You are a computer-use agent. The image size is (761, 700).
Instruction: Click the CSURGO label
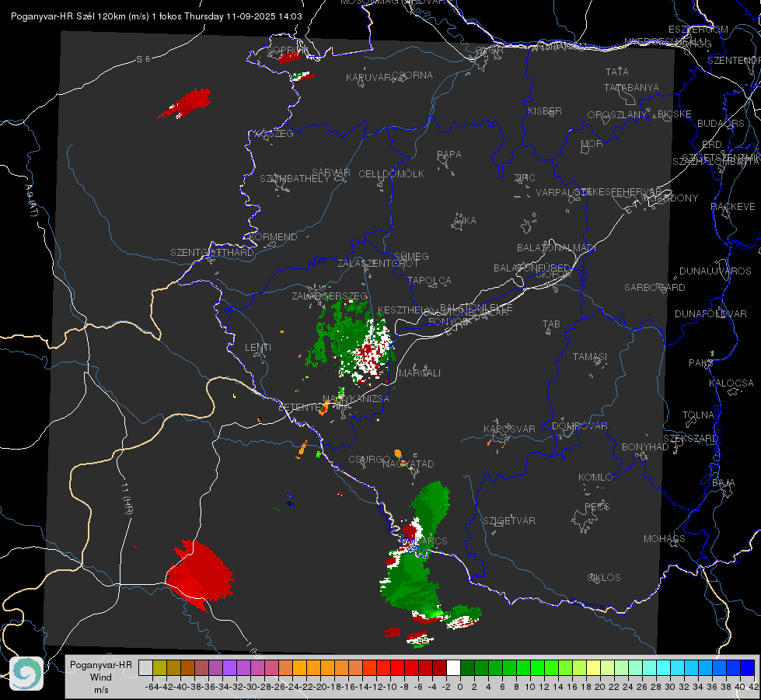click(369, 460)
